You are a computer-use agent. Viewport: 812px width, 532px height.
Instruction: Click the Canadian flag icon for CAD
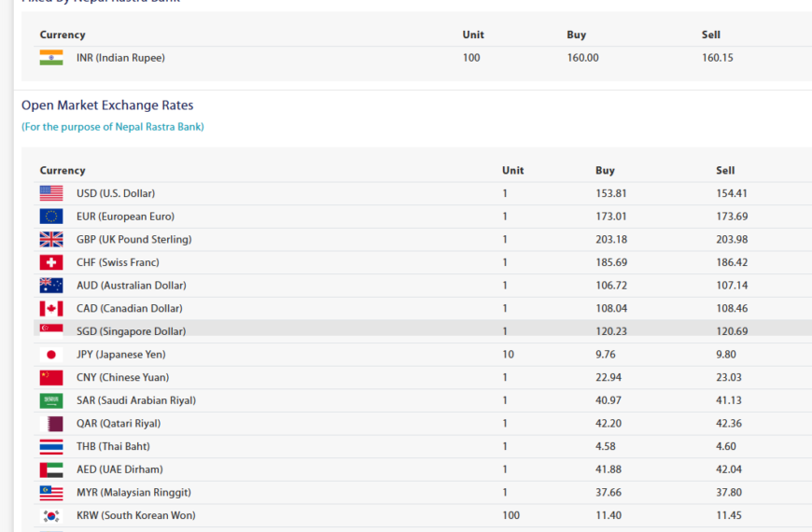click(51, 308)
